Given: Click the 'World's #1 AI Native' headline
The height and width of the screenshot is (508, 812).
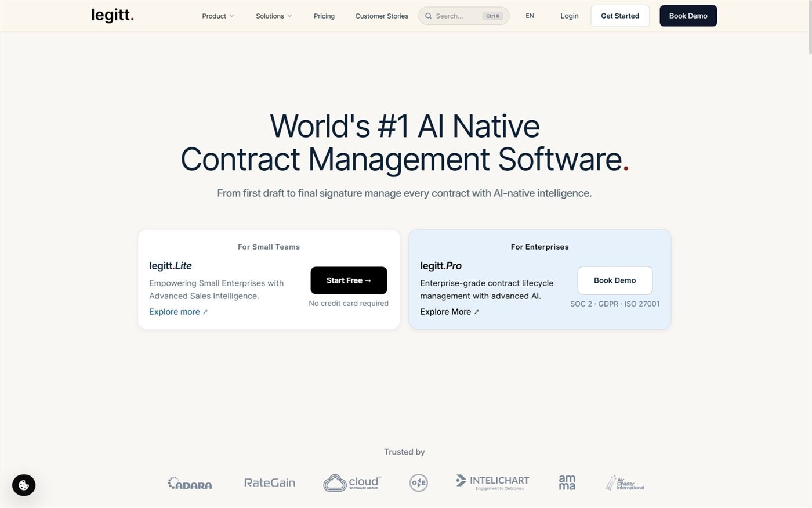Looking at the screenshot, I should coord(405,125).
